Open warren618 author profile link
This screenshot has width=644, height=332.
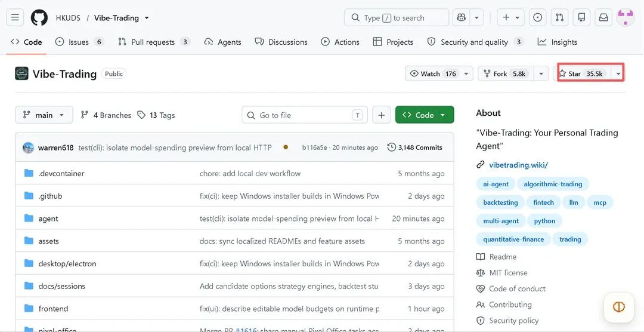55,147
